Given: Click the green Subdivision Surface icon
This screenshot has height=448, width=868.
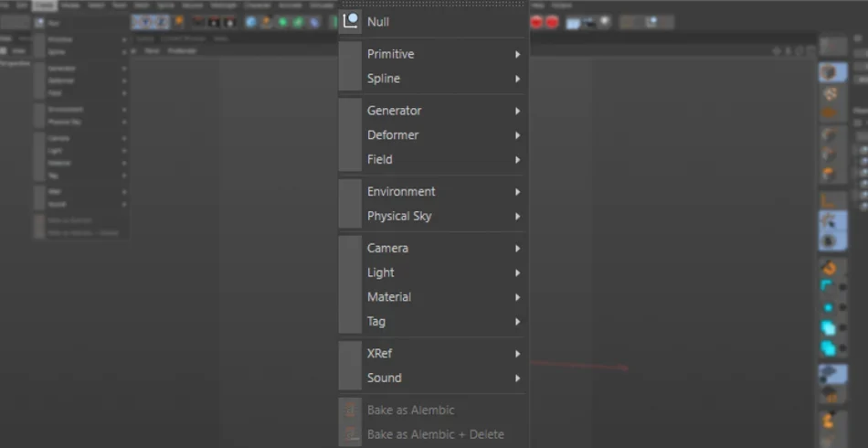Looking at the screenshot, I should 283,22.
